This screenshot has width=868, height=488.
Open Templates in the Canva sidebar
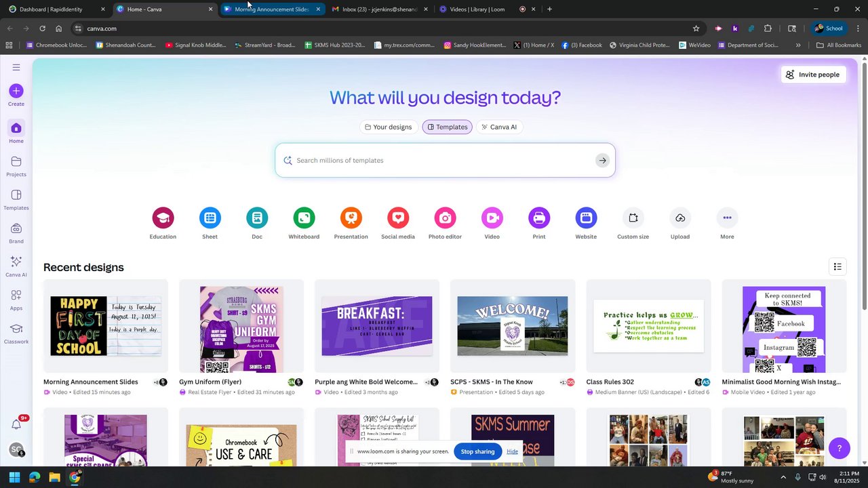point(16,199)
